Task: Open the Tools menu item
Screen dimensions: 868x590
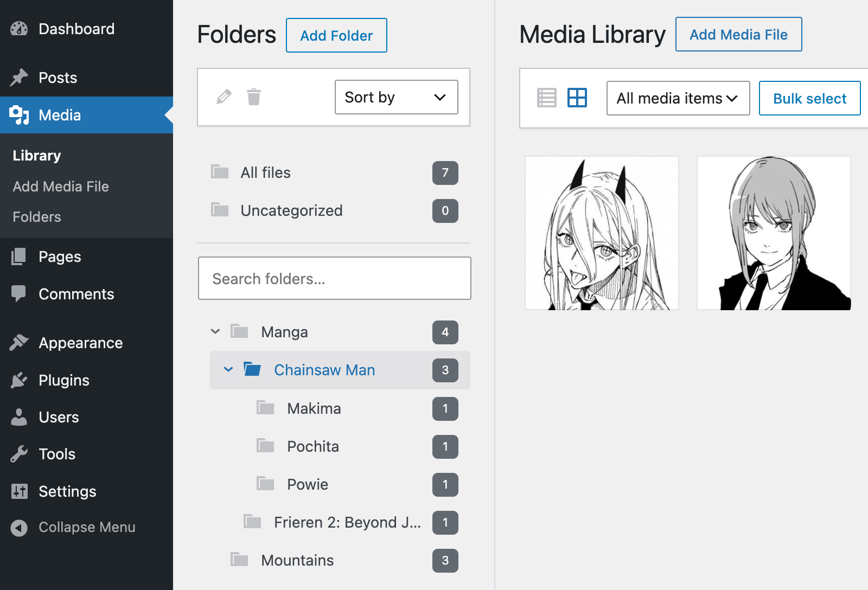Action: [86, 454]
